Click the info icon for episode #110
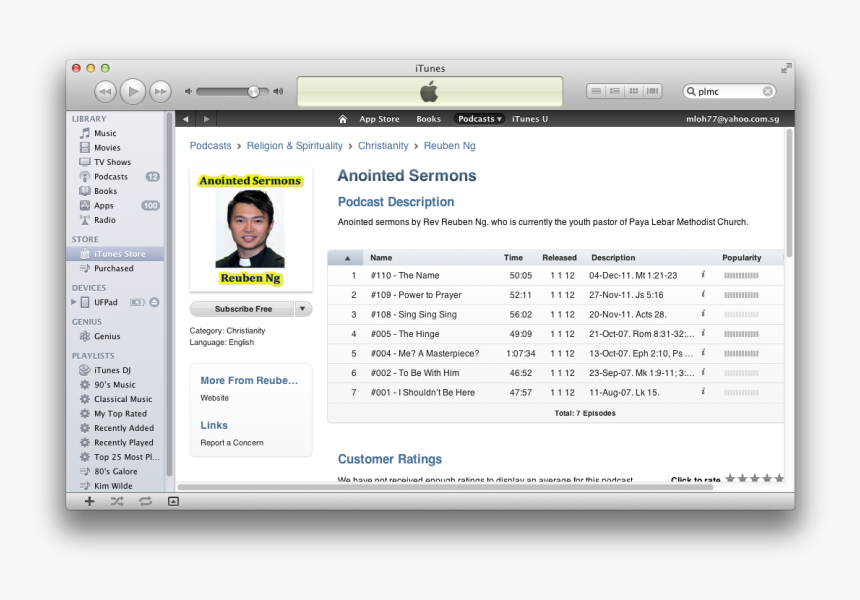 click(703, 275)
